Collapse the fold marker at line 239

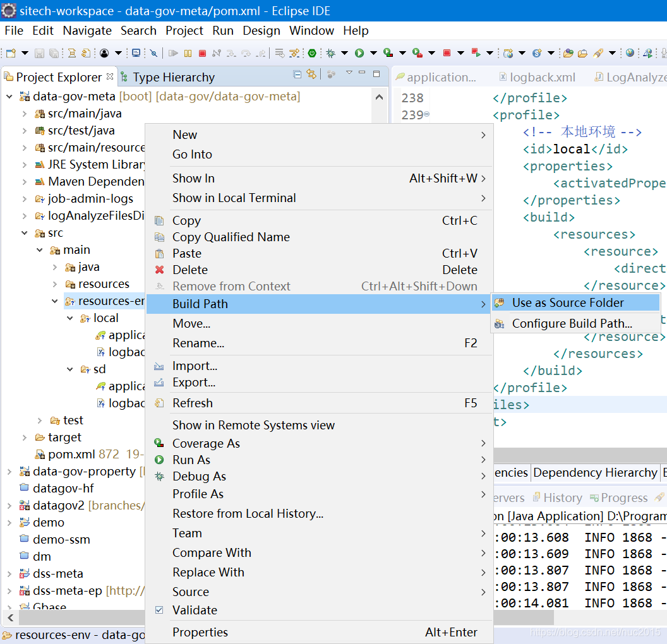click(426, 114)
